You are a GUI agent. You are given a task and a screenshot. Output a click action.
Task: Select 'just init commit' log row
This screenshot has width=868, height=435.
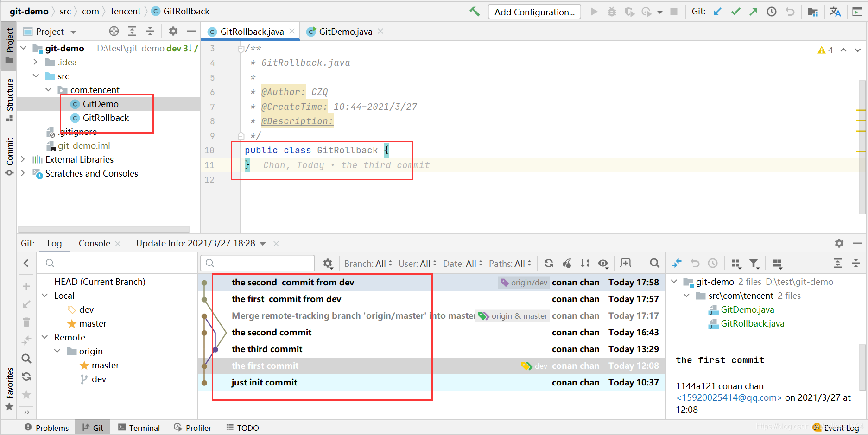click(x=431, y=382)
